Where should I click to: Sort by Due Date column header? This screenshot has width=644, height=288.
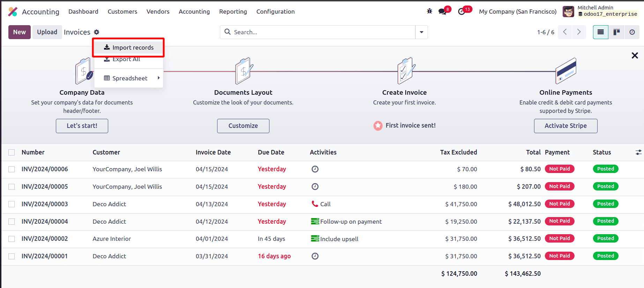point(271,152)
